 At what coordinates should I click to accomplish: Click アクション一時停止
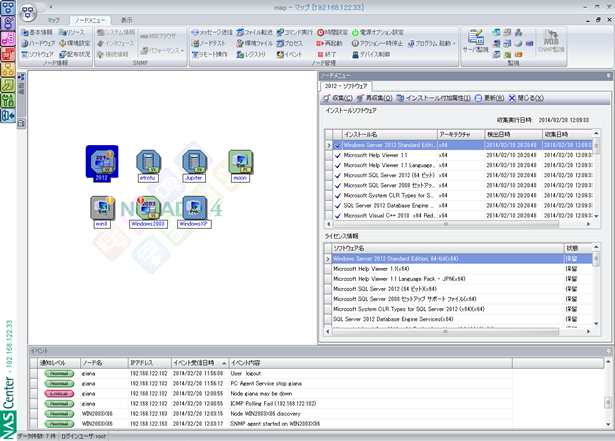click(377, 43)
